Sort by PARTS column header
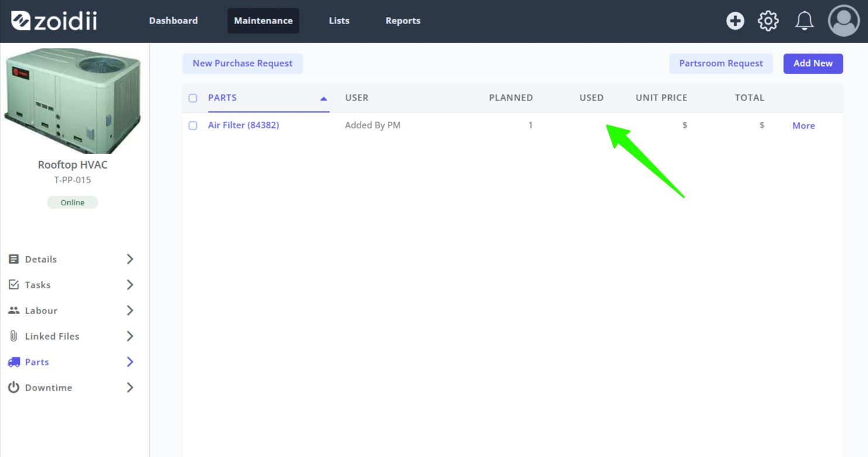The width and height of the screenshot is (868, 457). [223, 97]
